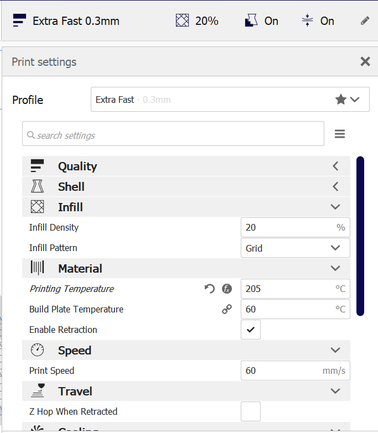Click the Shell category icon

tap(37, 186)
